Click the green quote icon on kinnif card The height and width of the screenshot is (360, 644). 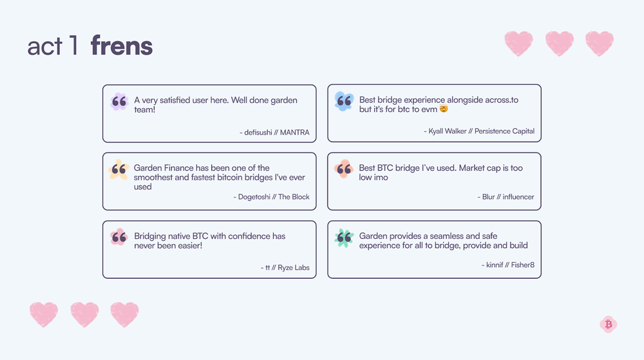point(344,237)
